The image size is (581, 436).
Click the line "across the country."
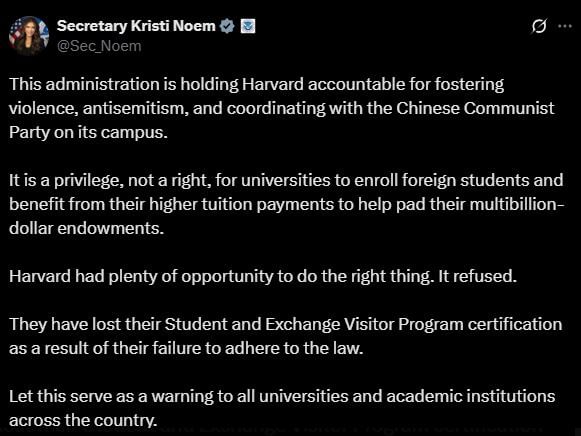coord(83,420)
